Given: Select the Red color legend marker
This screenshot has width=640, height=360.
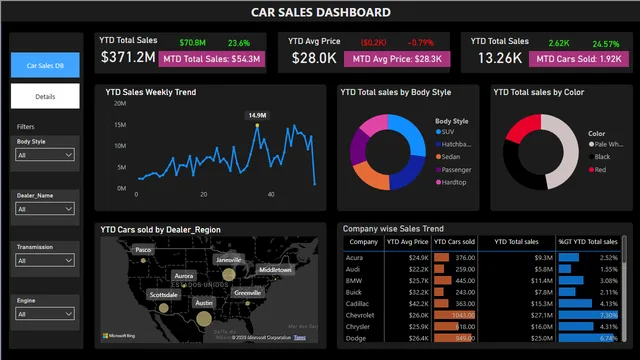Looking at the screenshot, I should click(x=591, y=169).
